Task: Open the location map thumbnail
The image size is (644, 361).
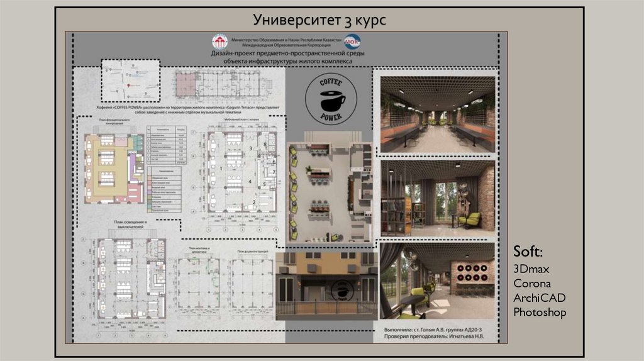Action: [131, 81]
